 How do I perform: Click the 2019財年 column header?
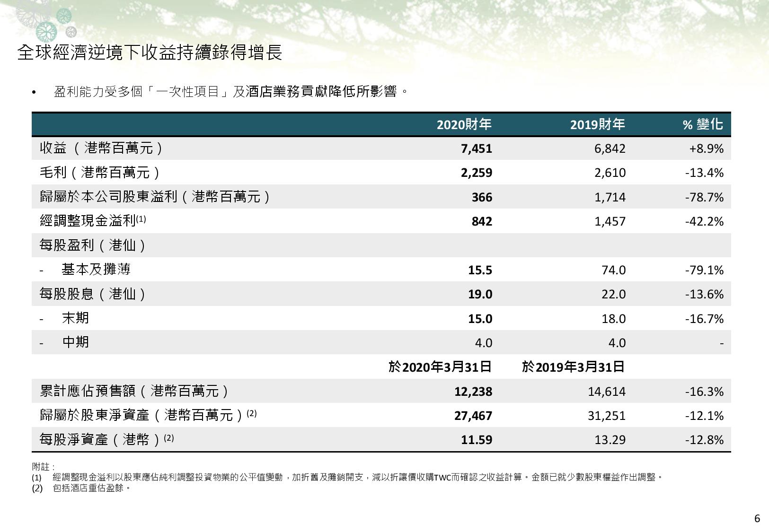597,124
